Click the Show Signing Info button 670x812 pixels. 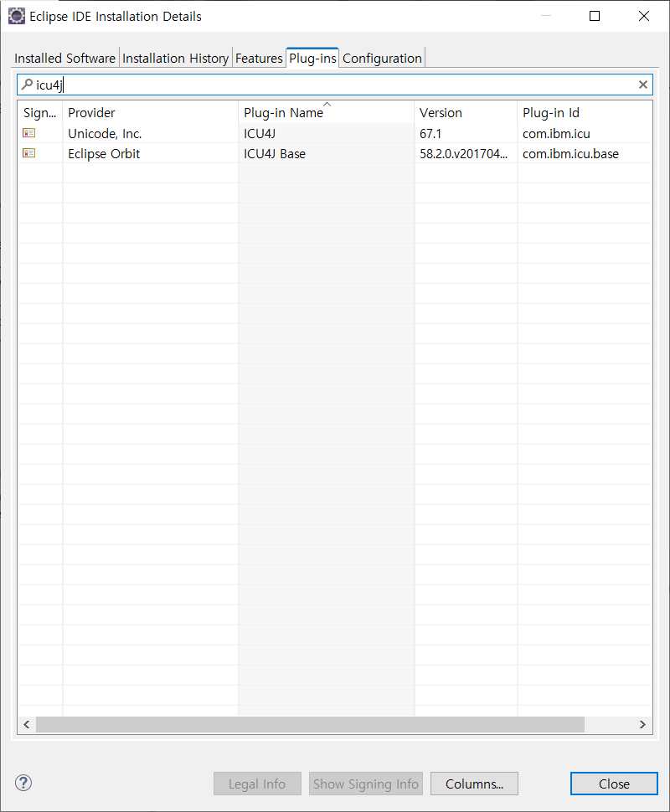(366, 784)
